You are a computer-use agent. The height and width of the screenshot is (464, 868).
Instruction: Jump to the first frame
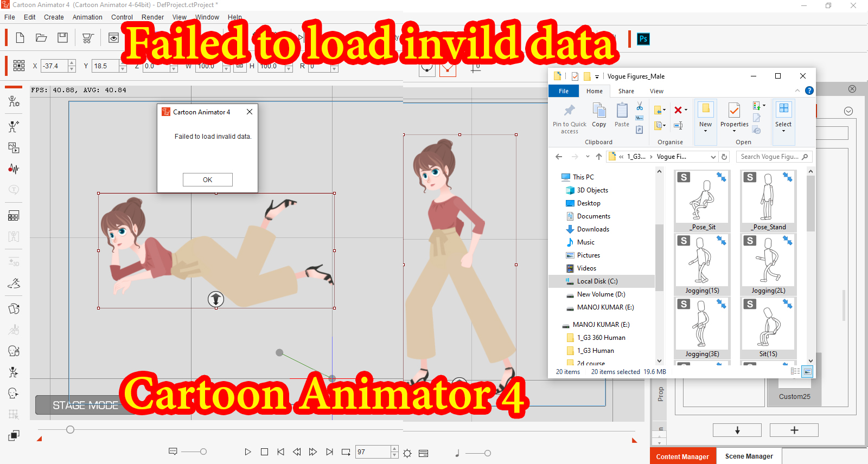pyautogui.click(x=280, y=452)
